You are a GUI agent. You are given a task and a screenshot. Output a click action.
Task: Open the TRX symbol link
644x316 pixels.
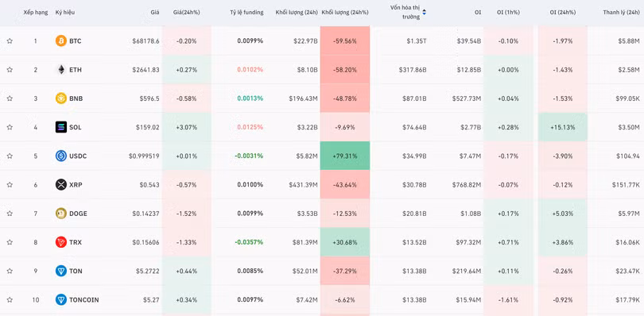76,242
